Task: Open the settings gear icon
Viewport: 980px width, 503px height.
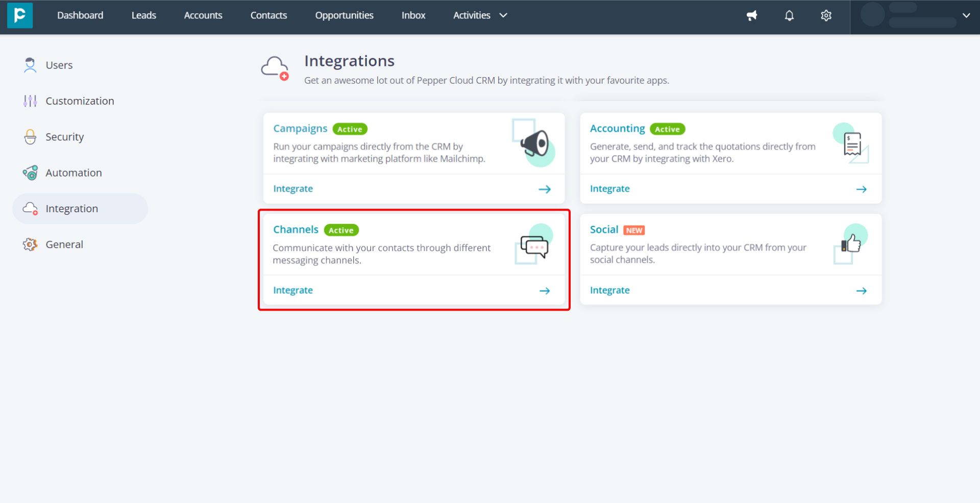Action: (826, 16)
